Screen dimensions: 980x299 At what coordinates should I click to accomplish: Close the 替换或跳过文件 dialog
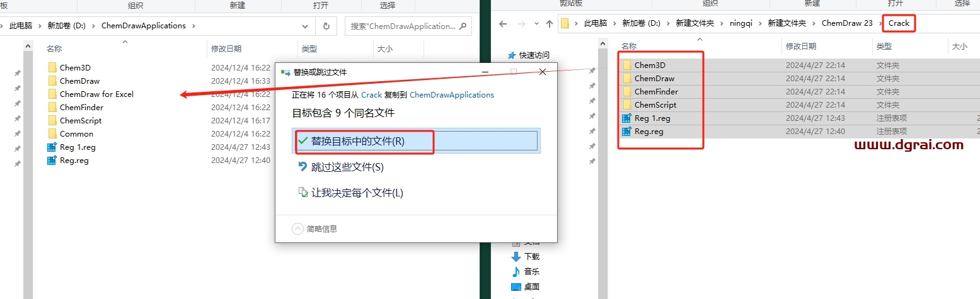tap(543, 72)
